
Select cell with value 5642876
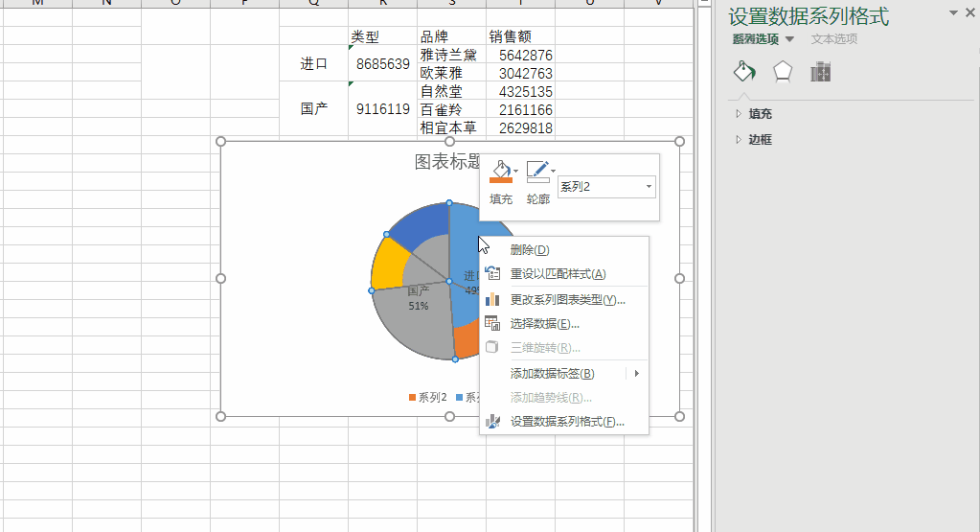click(520, 55)
